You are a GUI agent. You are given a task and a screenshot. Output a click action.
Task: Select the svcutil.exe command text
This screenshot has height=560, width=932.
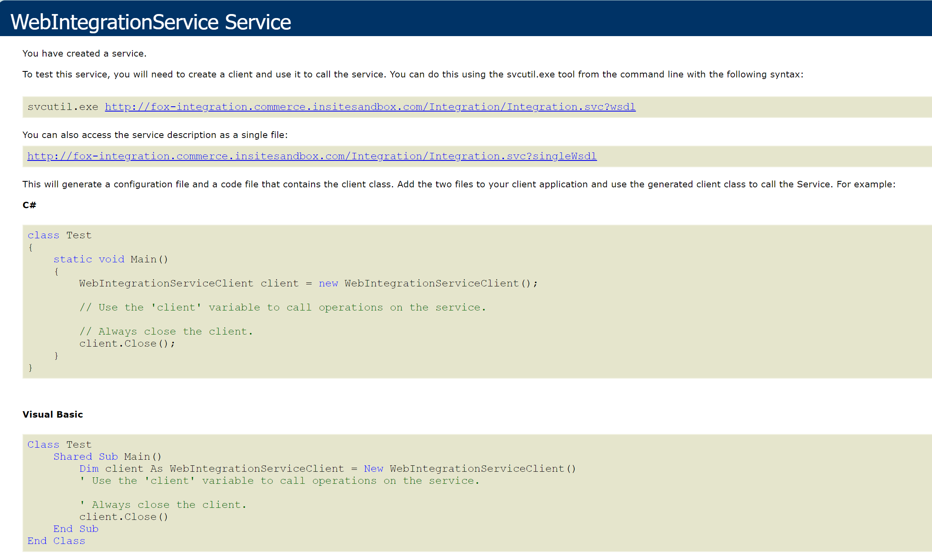(x=63, y=107)
